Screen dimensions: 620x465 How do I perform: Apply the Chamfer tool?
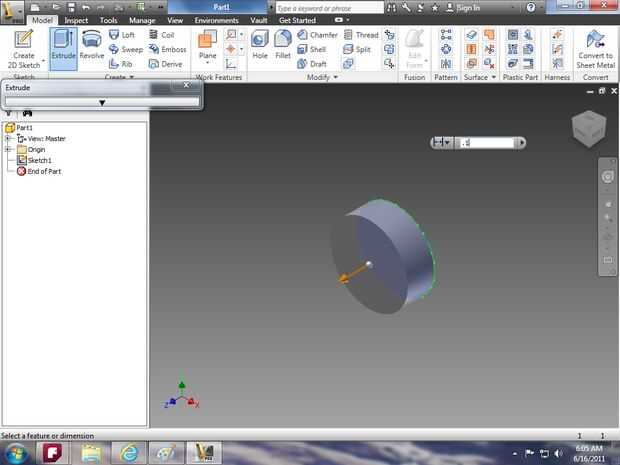click(317, 35)
